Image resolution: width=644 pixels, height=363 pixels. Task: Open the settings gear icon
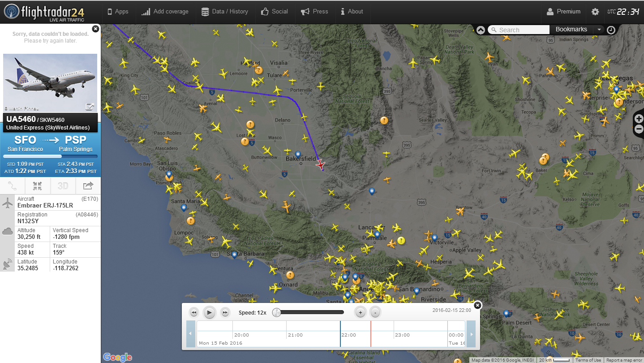(x=595, y=12)
